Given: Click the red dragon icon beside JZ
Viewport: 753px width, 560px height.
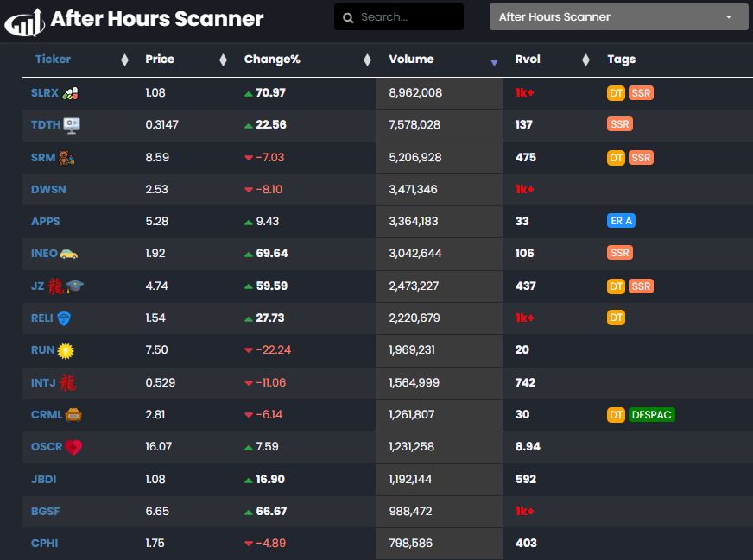Looking at the screenshot, I should point(55,286).
